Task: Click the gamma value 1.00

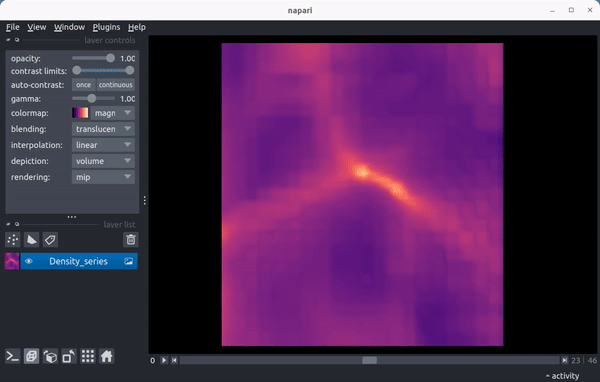Action: pos(127,99)
